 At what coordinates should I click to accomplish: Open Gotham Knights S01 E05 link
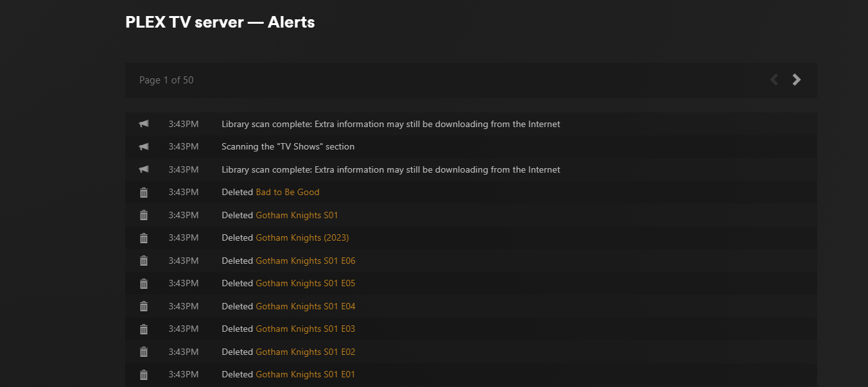306,283
